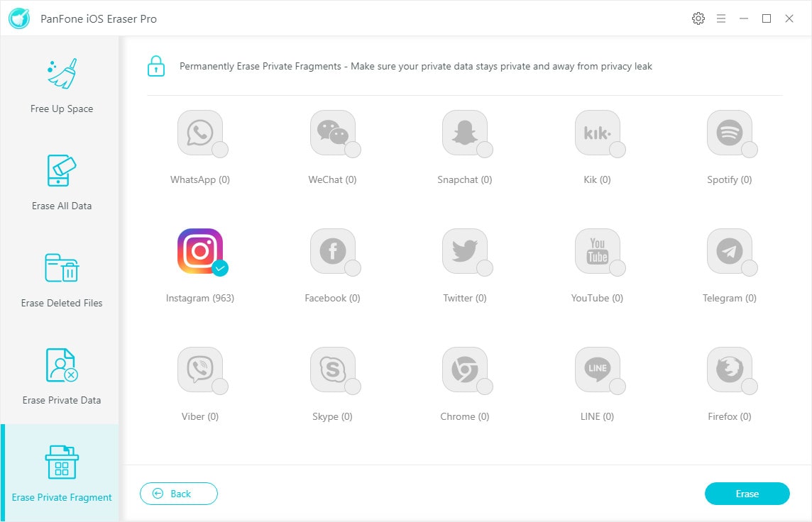
Task: Click the "Skype (0)" label
Action: (x=332, y=416)
